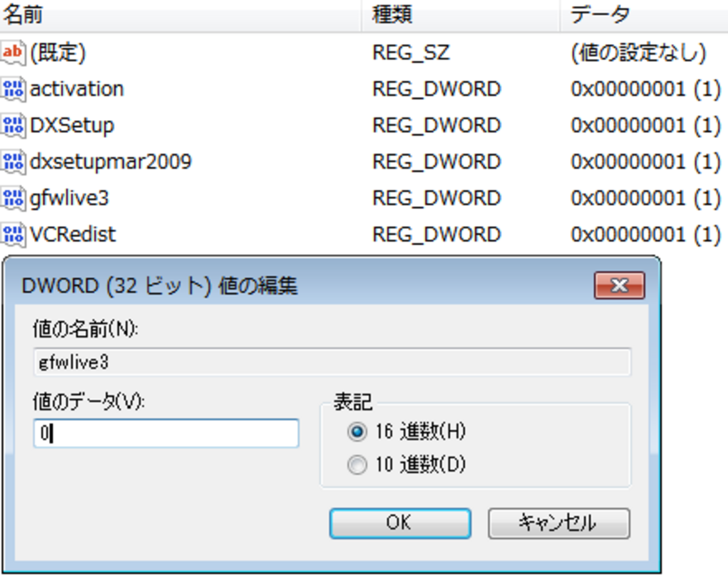
Task: Click the DWORD icon beside activation
Action: coord(13,89)
